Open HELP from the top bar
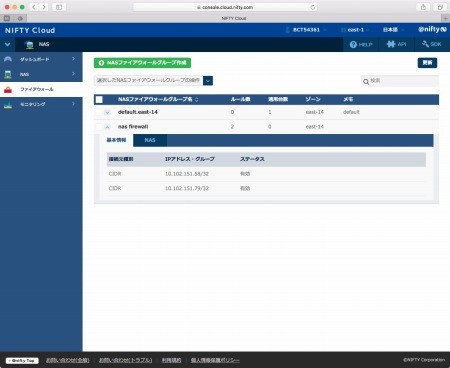The image size is (450, 368). [361, 44]
